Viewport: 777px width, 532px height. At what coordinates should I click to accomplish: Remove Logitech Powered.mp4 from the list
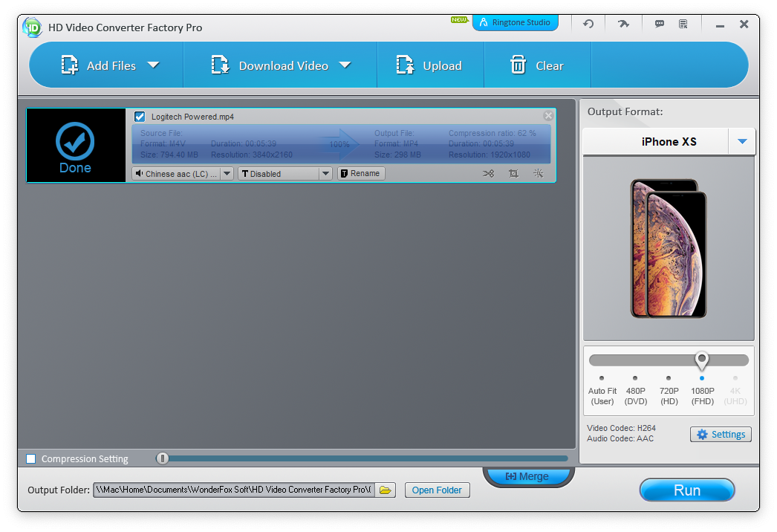(548, 115)
